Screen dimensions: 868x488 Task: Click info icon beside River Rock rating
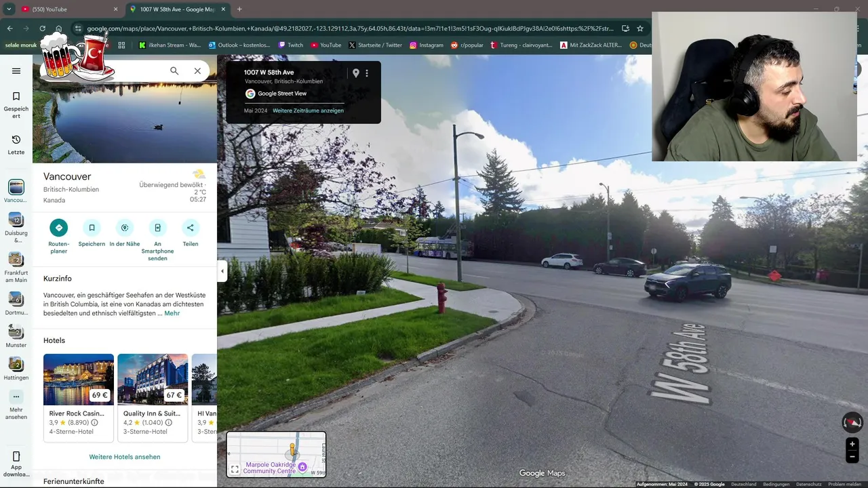click(94, 422)
